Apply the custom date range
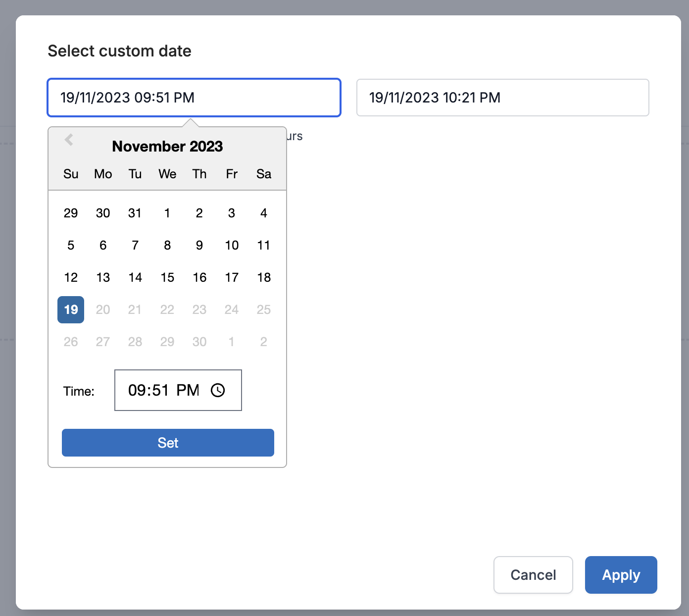 coord(621,575)
